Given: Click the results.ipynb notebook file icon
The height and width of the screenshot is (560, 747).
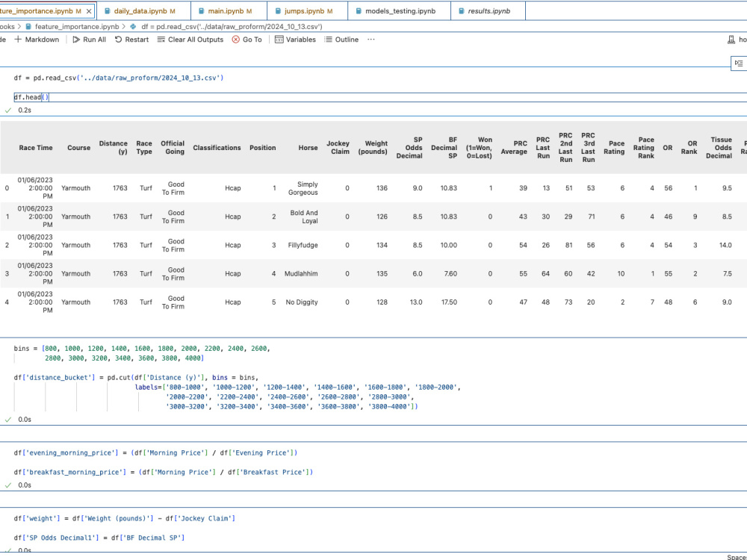Looking at the screenshot, I should click(x=461, y=11).
